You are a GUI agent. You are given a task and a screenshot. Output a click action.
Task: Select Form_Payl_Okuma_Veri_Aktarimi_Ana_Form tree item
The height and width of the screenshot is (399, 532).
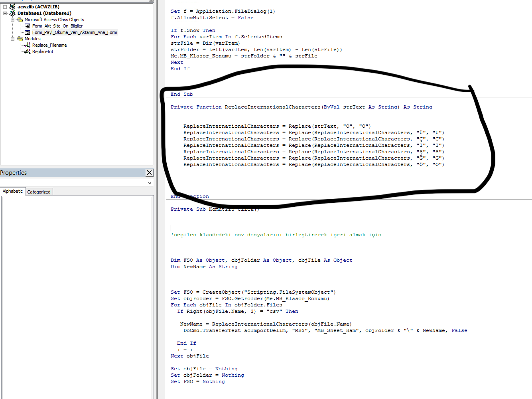(75, 32)
